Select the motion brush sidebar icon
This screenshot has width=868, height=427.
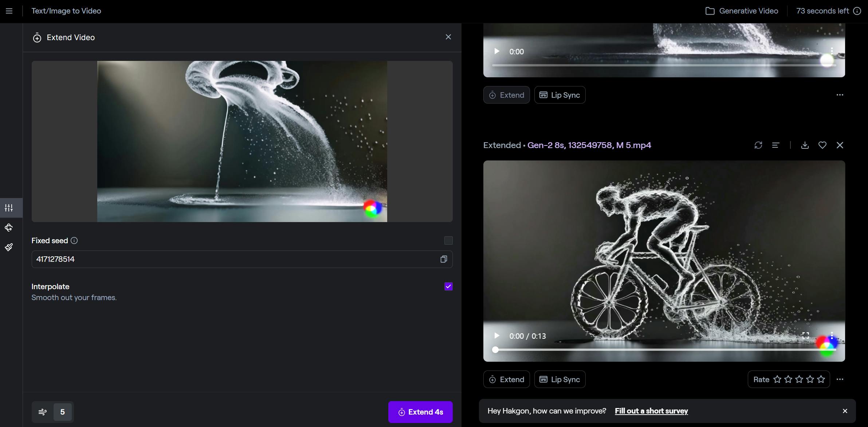click(9, 248)
